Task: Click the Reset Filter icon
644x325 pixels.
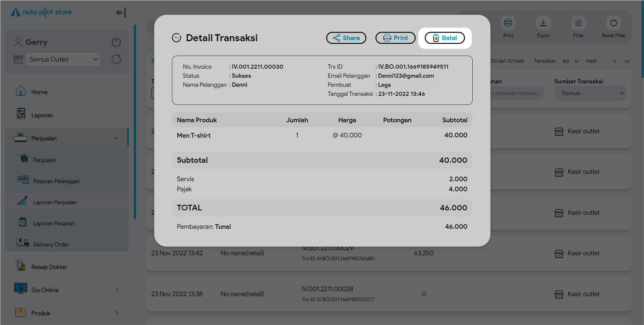Action: point(613,23)
